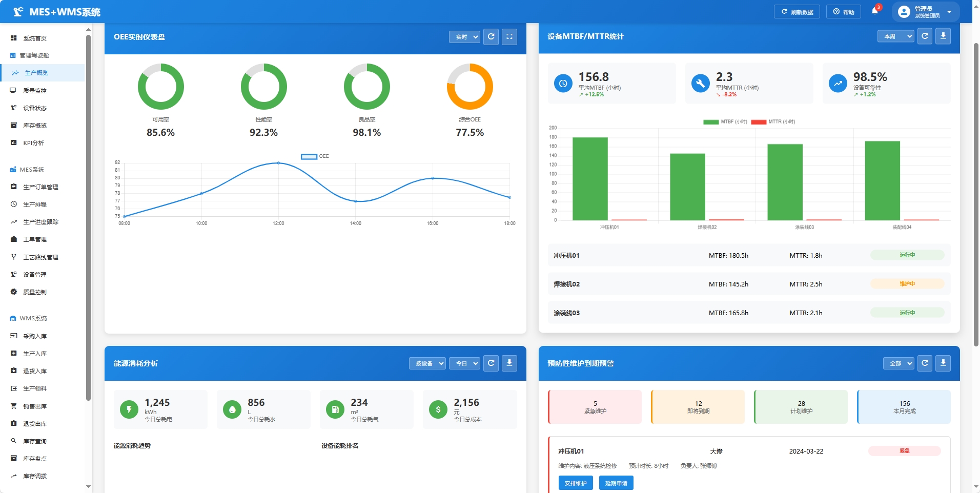Download the 能源消耗分析 report

[509, 363]
